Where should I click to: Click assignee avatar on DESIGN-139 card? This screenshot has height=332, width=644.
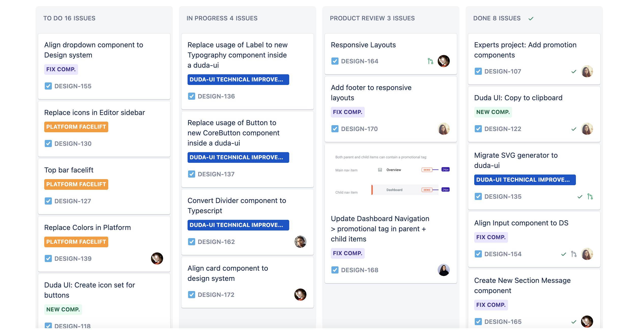(157, 258)
